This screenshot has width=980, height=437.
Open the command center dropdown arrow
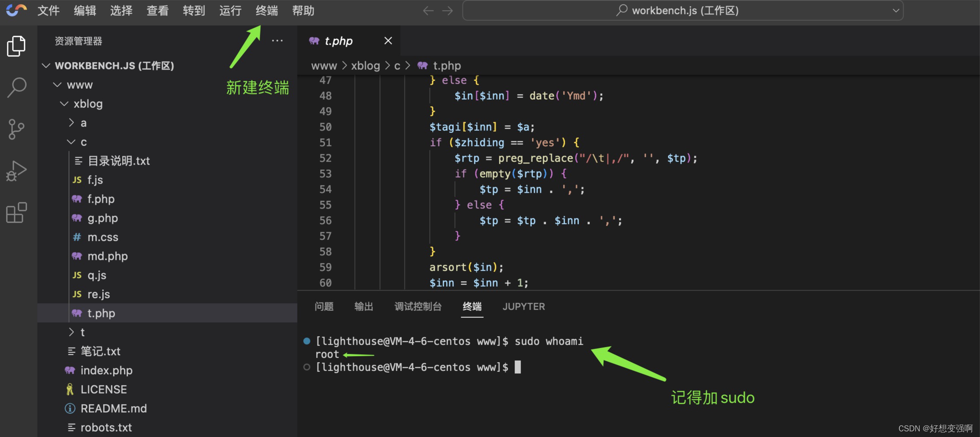[896, 11]
